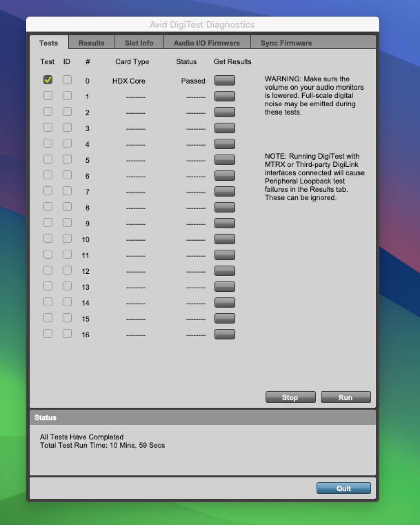Enable Test checkbox for slot 4
420x525 pixels.
48,143
